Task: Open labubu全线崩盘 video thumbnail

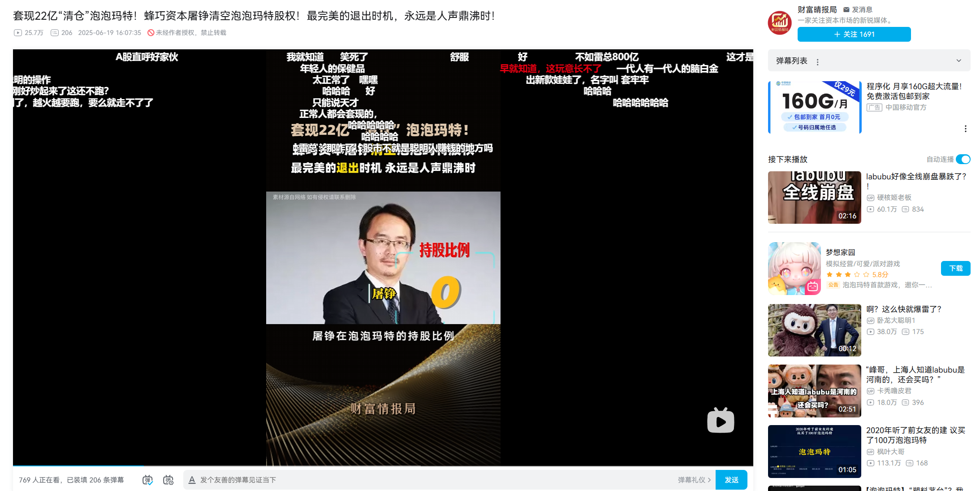Action: click(x=815, y=197)
